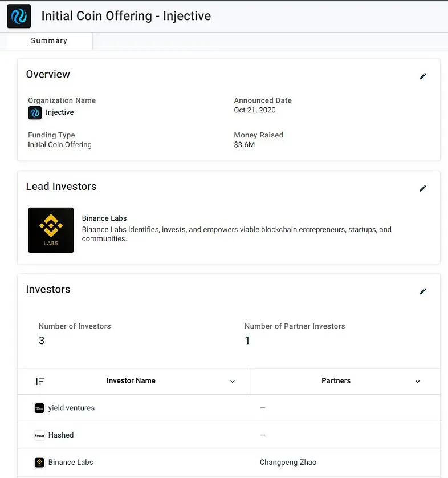The width and height of the screenshot is (448, 478).
Task: Click the Binance Labs description text
Action: (237, 234)
